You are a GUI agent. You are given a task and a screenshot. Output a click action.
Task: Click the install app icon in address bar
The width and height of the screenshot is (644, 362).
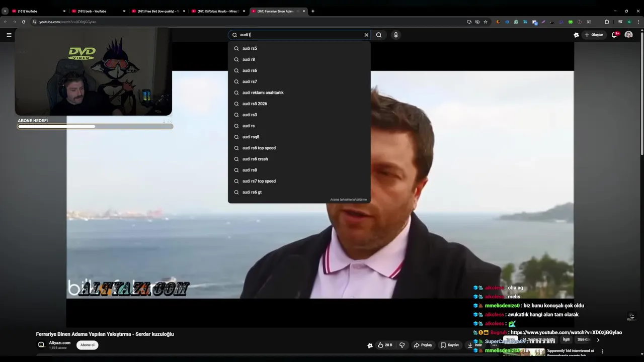click(469, 22)
